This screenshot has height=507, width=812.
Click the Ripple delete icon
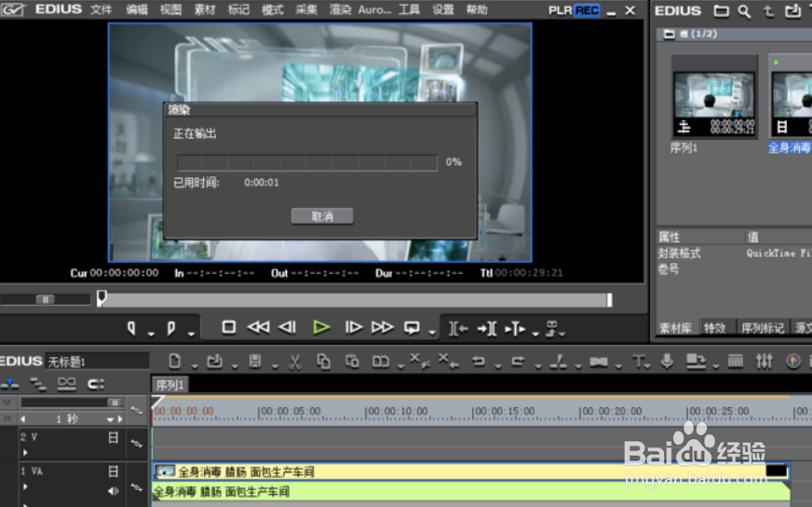click(x=448, y=362)
